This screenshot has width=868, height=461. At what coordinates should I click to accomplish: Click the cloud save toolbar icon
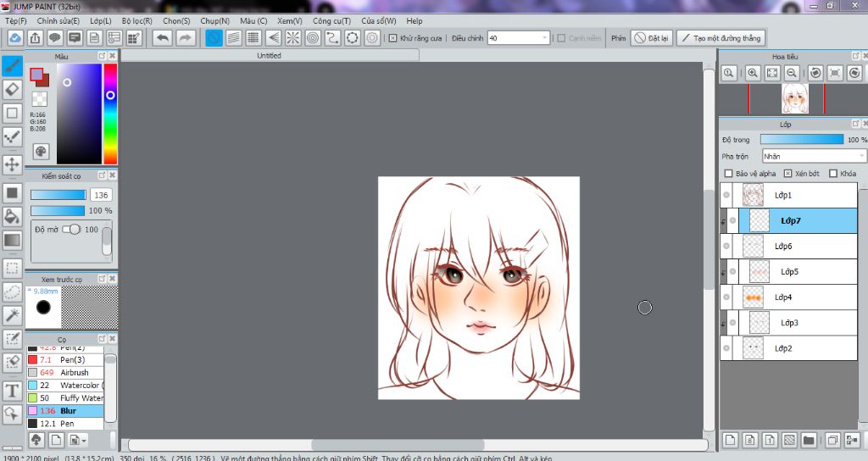15,38
